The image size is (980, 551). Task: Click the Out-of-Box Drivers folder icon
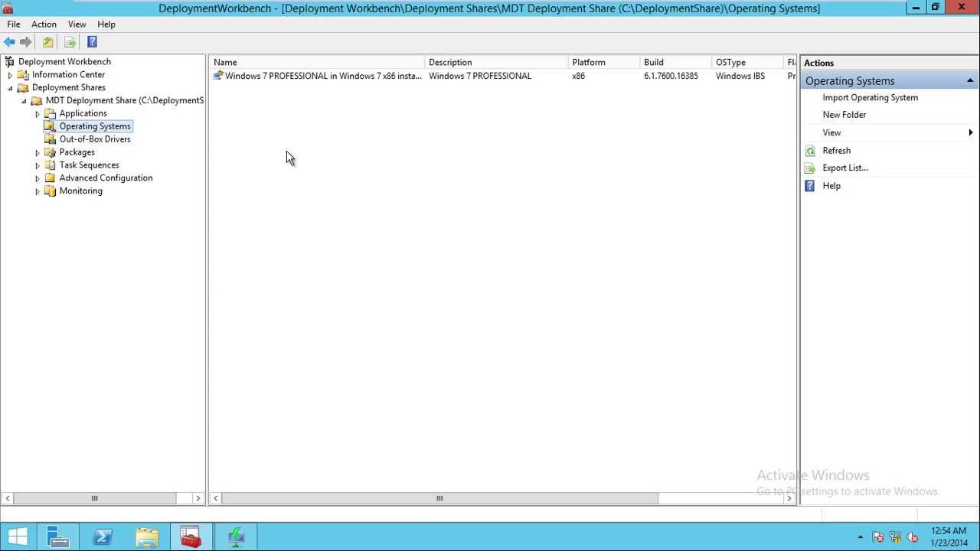click(51, 139)
